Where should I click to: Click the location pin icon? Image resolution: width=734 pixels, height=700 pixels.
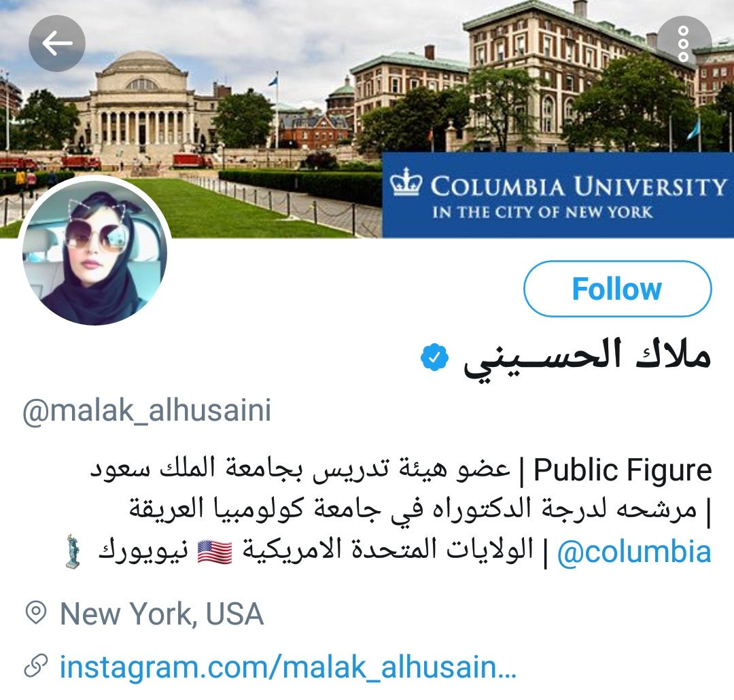(36, 613)
